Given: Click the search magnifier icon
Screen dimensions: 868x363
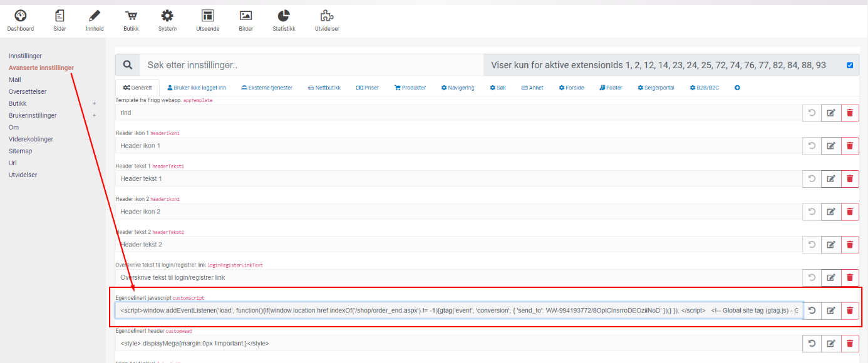Looking at the screenshot, I should pos(128,65).
